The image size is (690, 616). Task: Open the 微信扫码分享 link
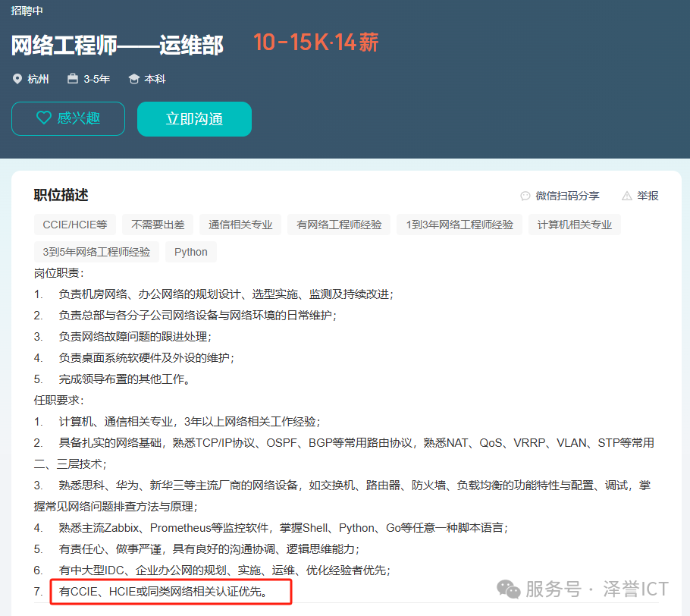566,196
